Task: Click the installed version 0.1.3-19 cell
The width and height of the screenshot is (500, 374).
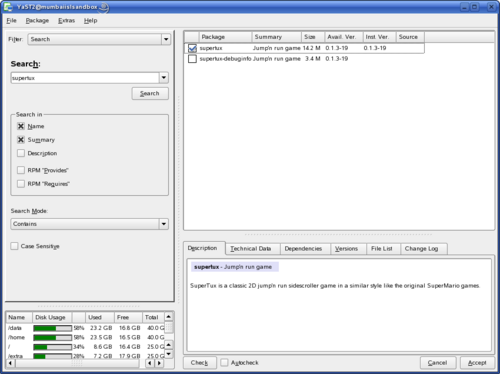Action: [x=375, y=48]
